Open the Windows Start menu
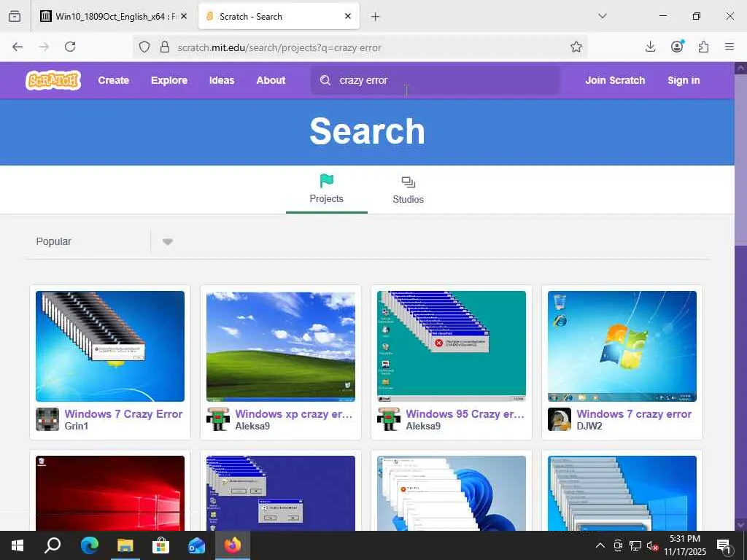The image size is (747, 560). pyautogui.click(x=18, y=545)
